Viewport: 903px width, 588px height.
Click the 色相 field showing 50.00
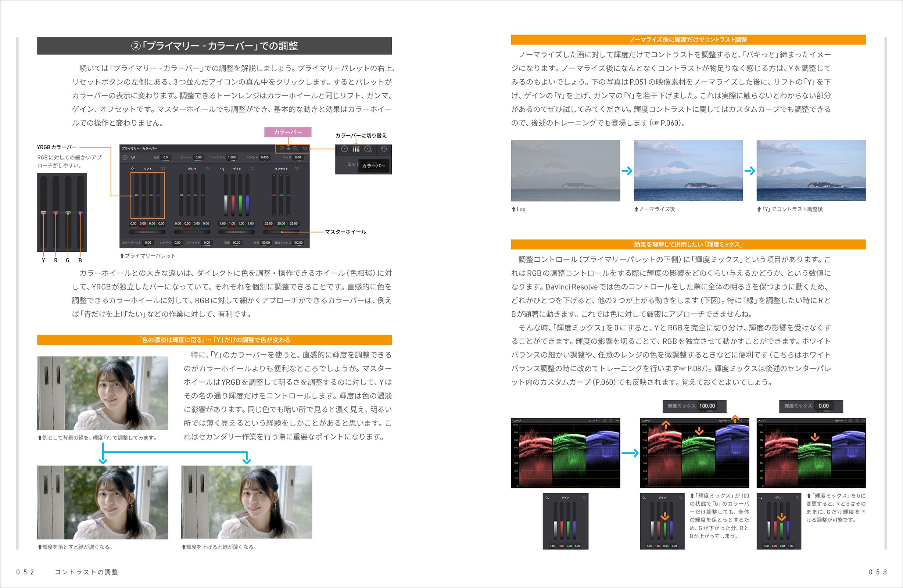coord(266,243)
